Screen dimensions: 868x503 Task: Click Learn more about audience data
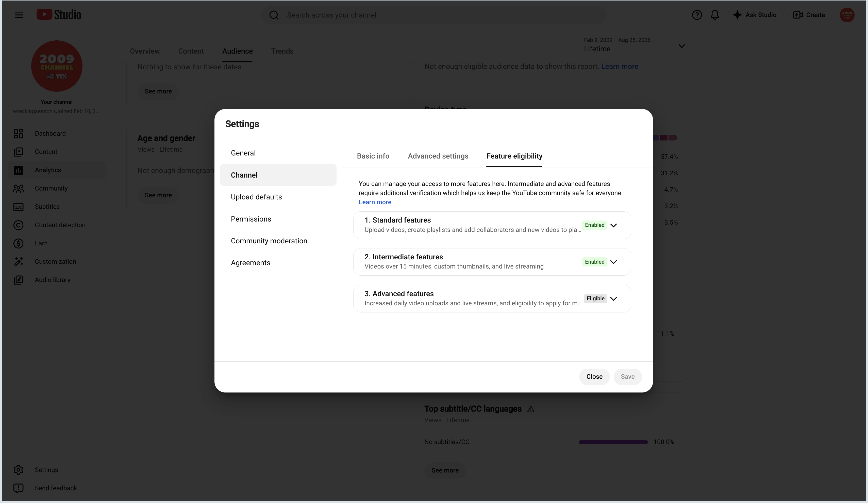coord(620,66)
